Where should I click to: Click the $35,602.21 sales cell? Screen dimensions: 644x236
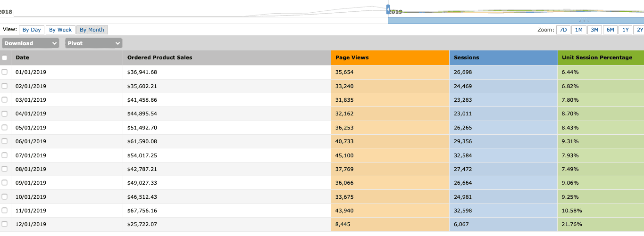227,86
